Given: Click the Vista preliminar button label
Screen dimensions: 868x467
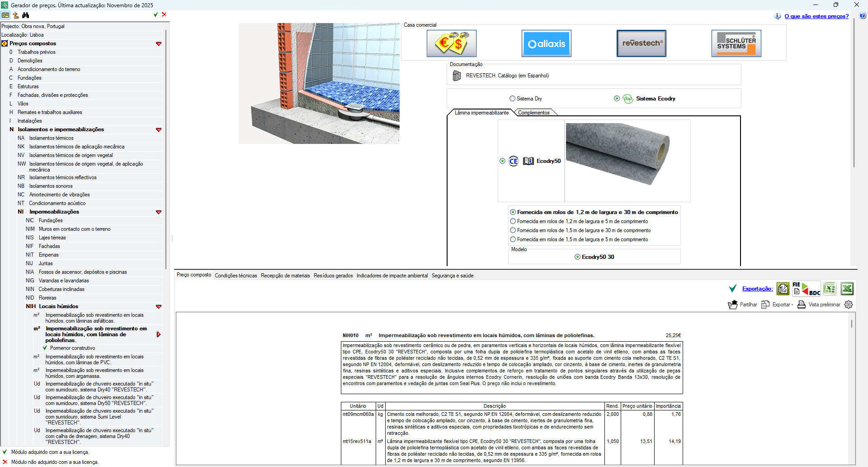Looking at the screenshot, I should point(825,305).
